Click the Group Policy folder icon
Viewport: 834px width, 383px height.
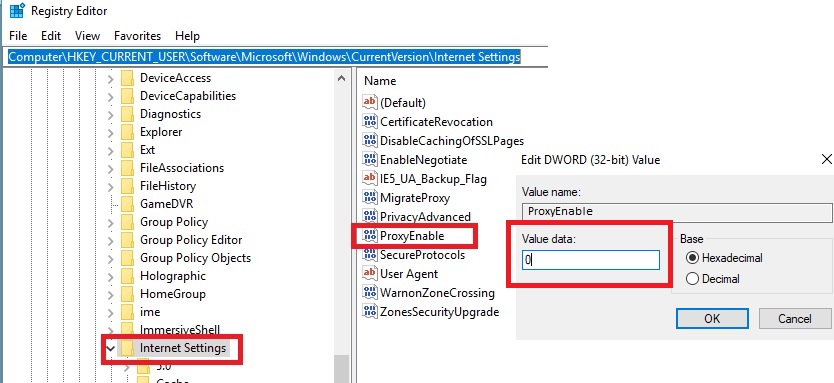127,222
